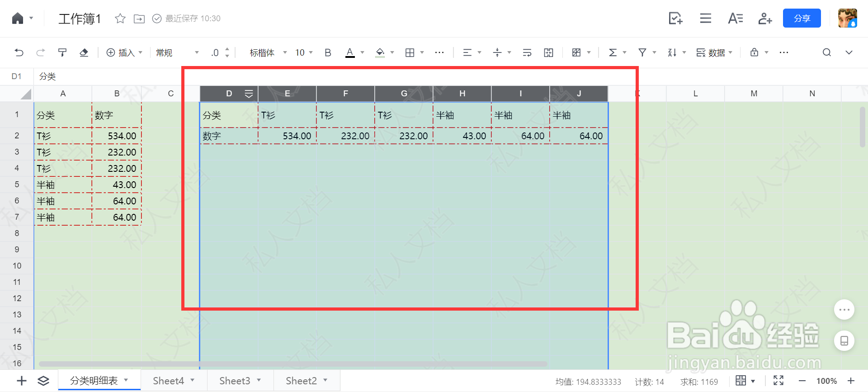Click the search magnifier icon
868x392 pixels.
[x=827, y=52]
